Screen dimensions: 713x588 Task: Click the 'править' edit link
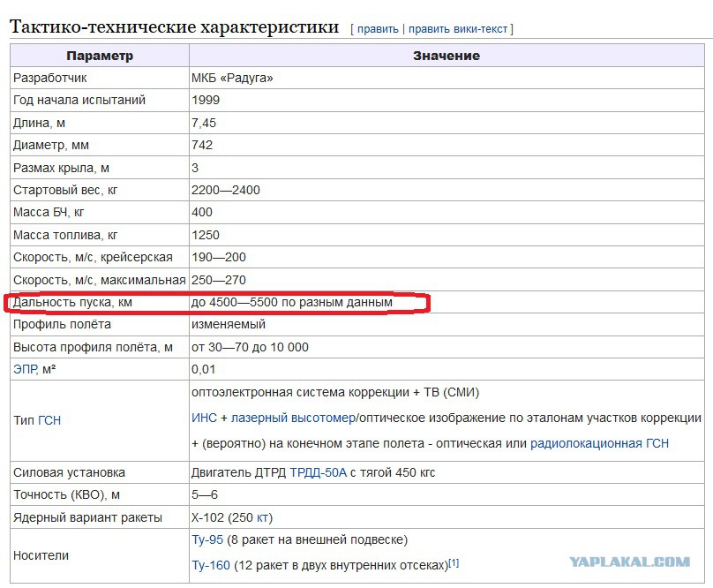[x=378, y=29]
